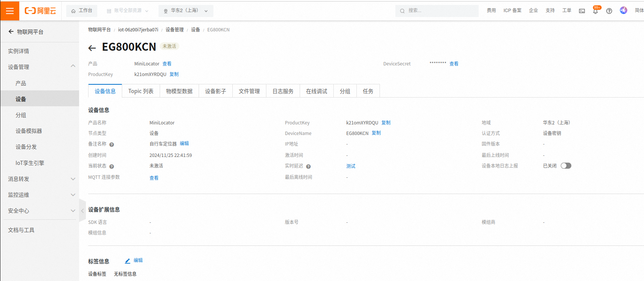This screenshot has height=281, width=644.
Task: Open the 华东2（上海） region dropdown
Action: [186, 11]
